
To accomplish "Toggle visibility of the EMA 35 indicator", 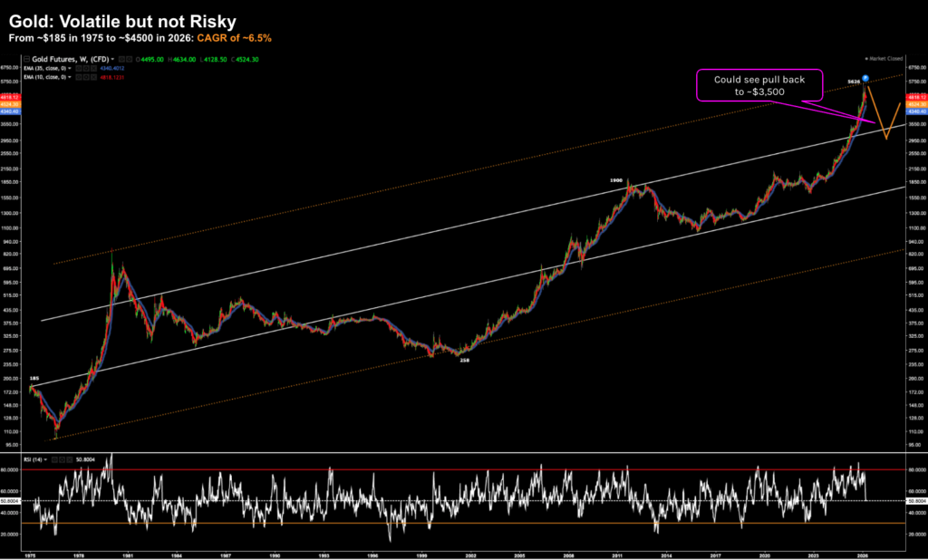I will tap(79, 69).
